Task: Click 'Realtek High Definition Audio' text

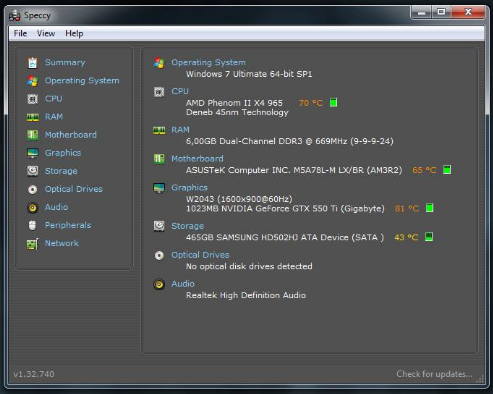Action: click(x=246, y=295)
